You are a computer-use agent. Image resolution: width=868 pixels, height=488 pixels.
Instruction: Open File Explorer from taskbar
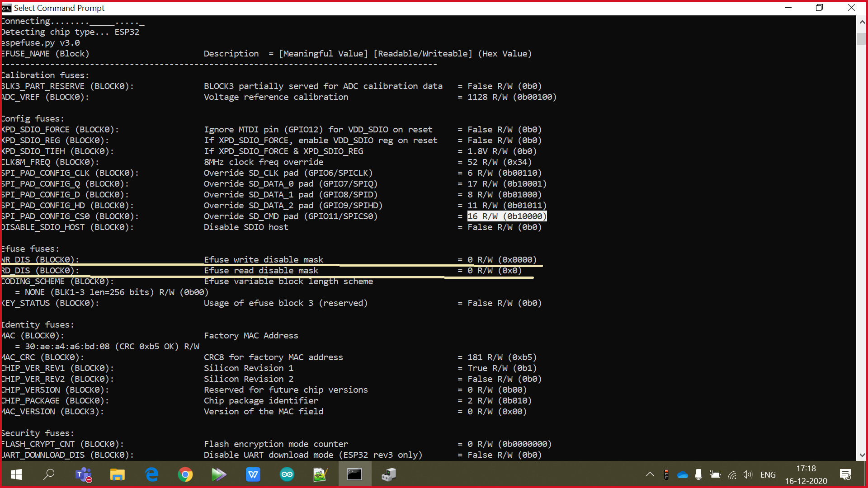tap(118, 474)
